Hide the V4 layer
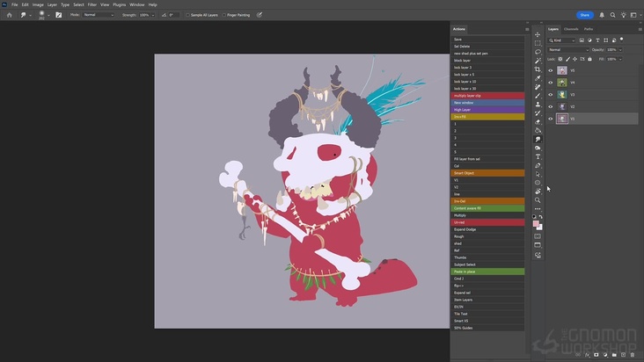The image size is (644, 362). coord(551,83)
